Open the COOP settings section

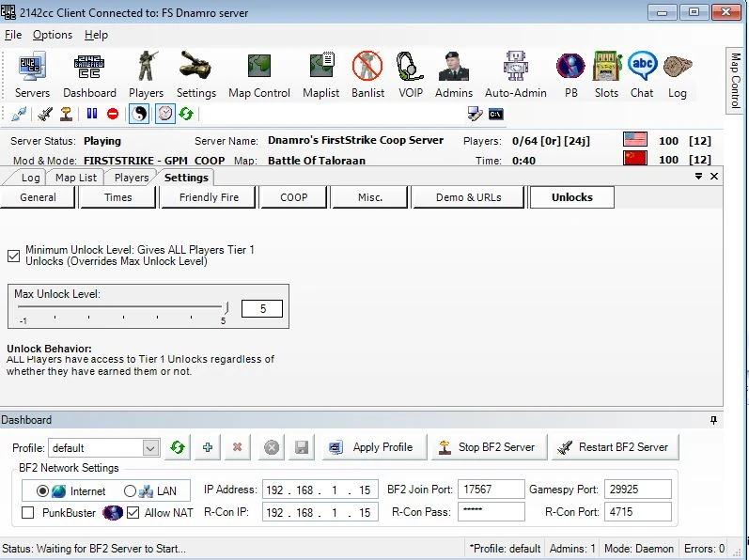(294, 197)
